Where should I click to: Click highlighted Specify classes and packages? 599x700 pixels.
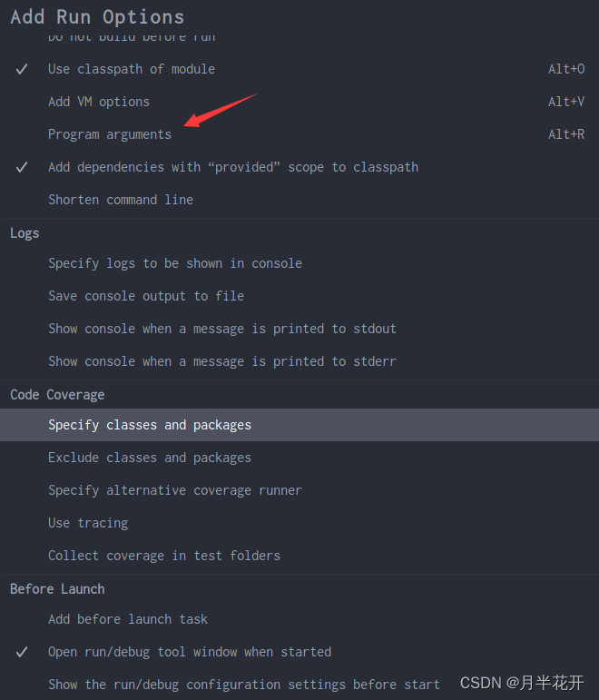(299, 425)
